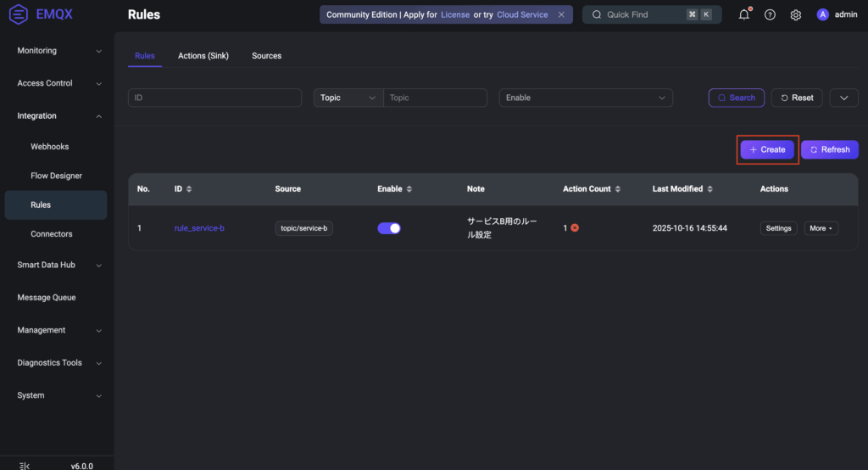Open the settings gear icon
Screen dimensions: 868x470
pyautogui.click(x=795, y=14)
